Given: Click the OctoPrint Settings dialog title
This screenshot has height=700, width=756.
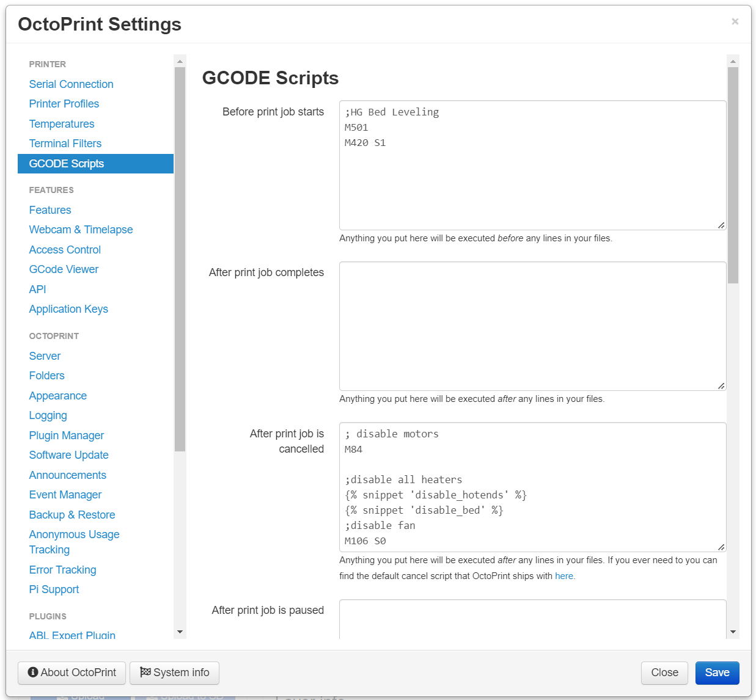Looking at the screenshot, I should click(100, 24).
